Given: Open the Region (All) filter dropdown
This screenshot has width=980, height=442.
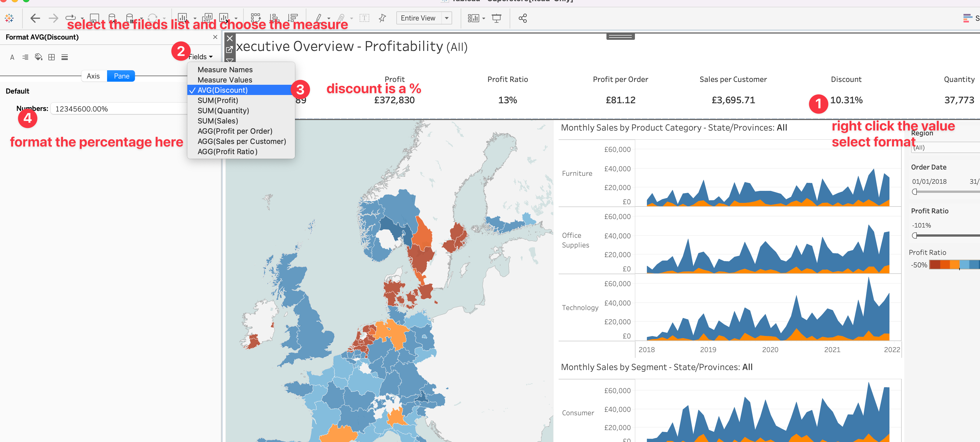Looking at the screenshot, I should [946, 147].
